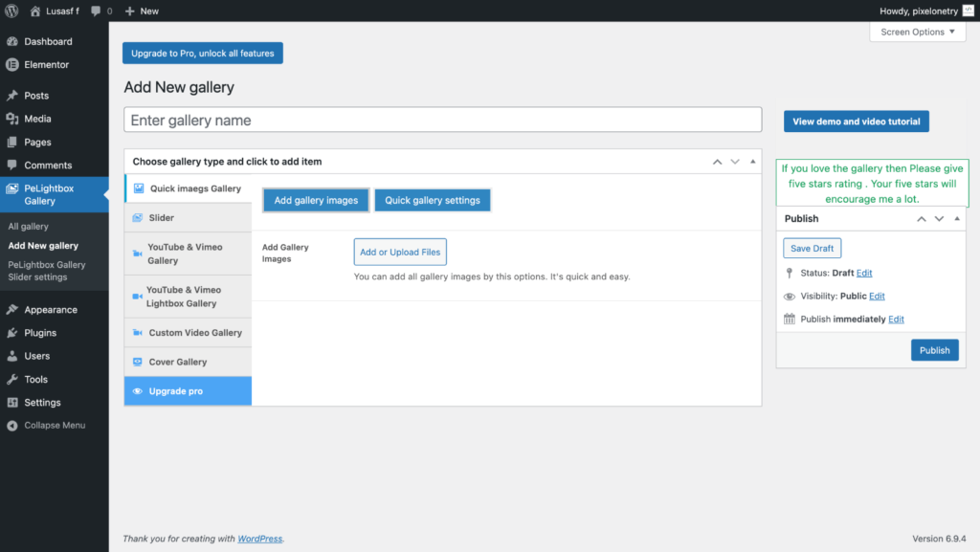Move the Publish panel down with the arrow

(x=939, y=218)
